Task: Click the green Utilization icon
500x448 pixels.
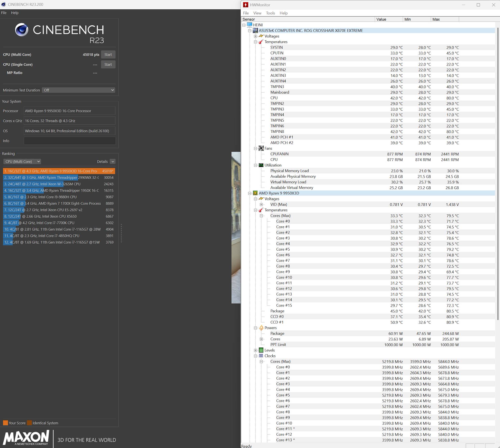Action: (x=261, y=165)
